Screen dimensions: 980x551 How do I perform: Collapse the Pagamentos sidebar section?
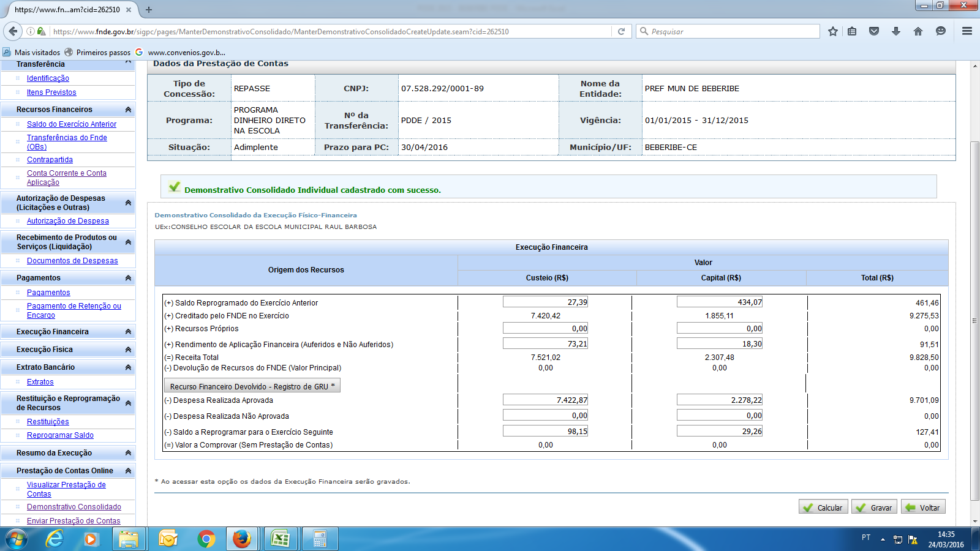pyautogui.click(x=128, y=278)
